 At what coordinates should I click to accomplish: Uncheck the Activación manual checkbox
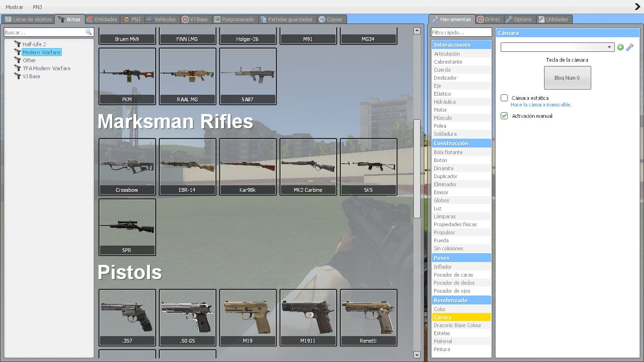(x=504, y=116)
